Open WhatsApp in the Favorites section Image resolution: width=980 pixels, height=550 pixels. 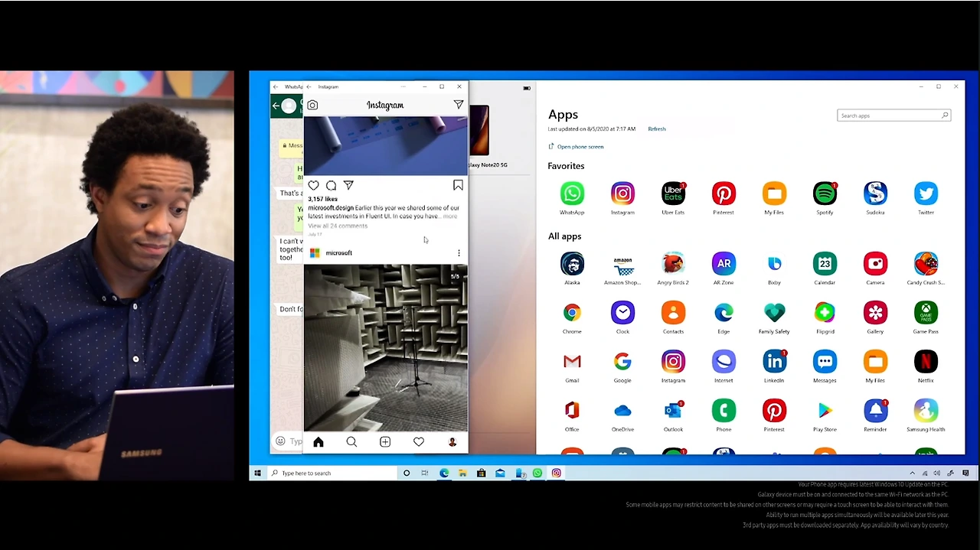pos(572,194)
